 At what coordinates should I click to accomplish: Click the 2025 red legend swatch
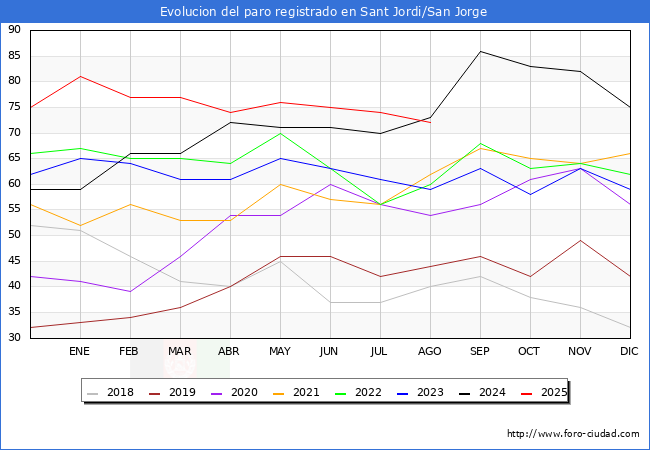coord(526,393)
